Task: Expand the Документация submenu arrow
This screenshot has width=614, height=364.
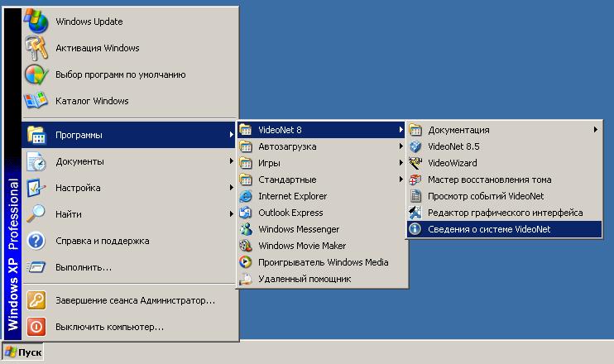Action: [x=596, y=129]
